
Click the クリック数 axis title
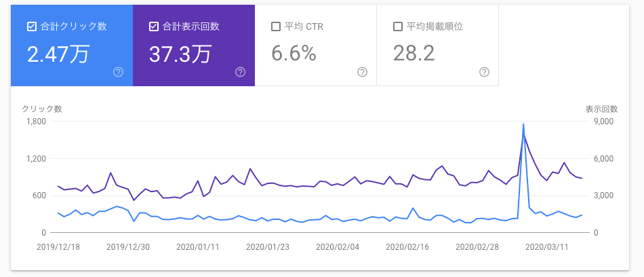[x=42, y=109]
